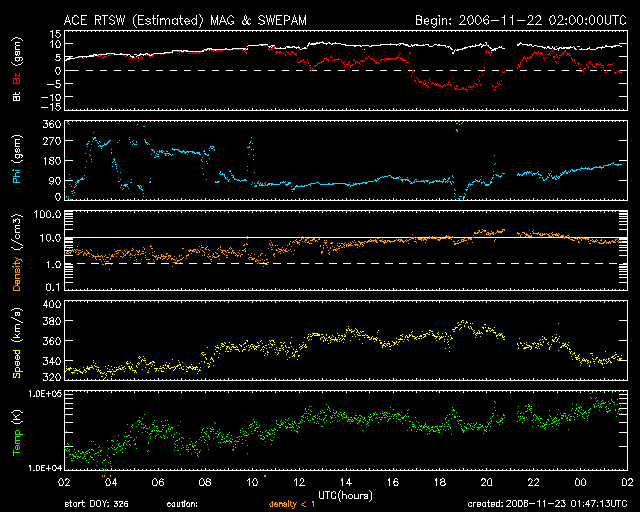
Task: Click the '1.0E+06' temperature tick label
Action: tap(45, 394)
